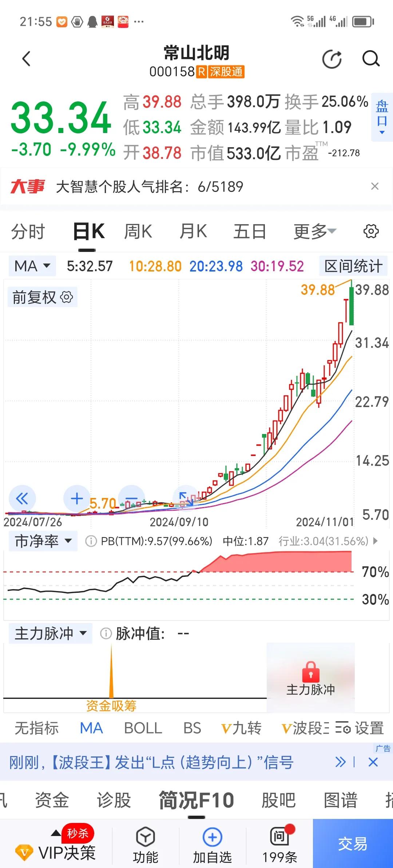Open VIP决策 diamond icon
This screenshot has height=868, width=393.
tap(24, 852)
